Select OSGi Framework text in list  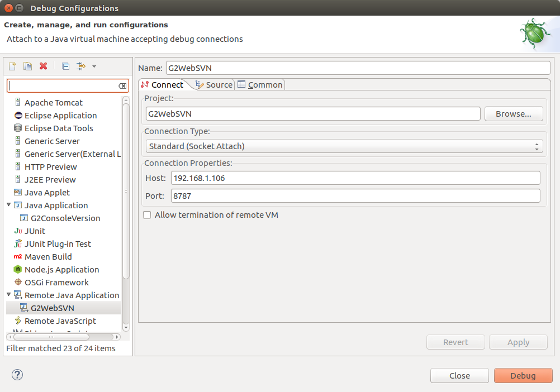pos(56,282)
